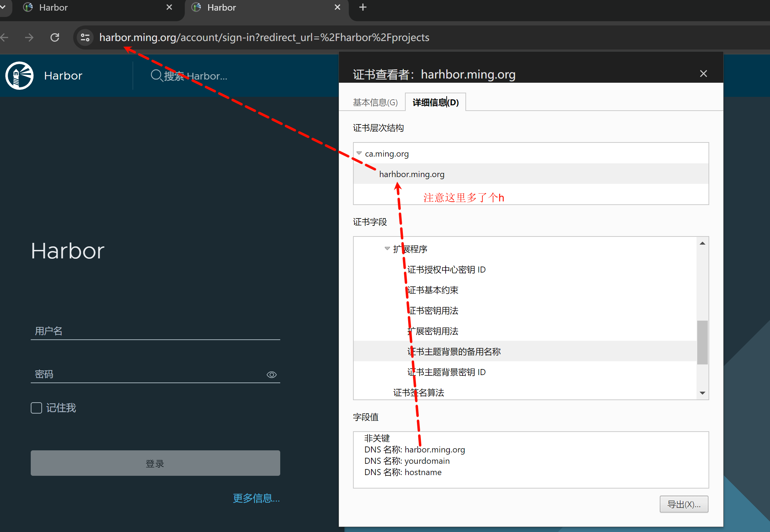Click the search magnifier icon in header
Screen dimensions: 770x532
click(x=156, y=75)
